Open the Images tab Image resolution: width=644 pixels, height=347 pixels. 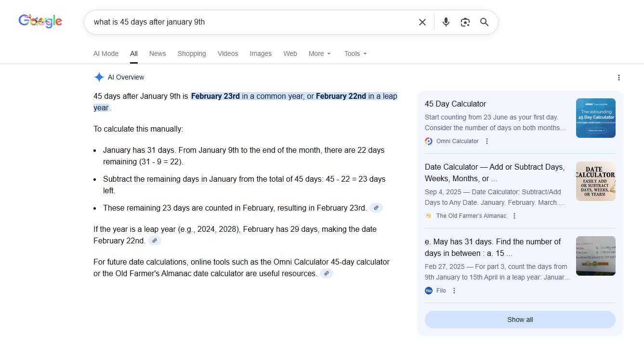tap(261, 53)
